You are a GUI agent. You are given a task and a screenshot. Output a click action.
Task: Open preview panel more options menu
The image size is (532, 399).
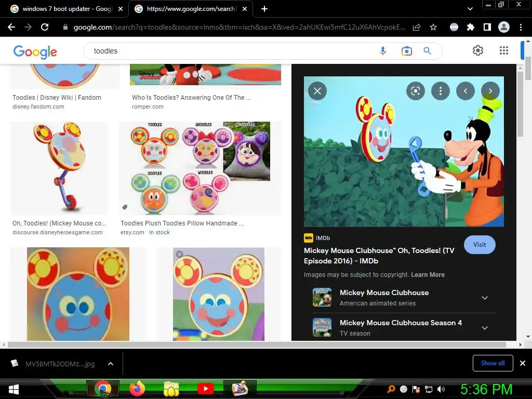point(441,91)
